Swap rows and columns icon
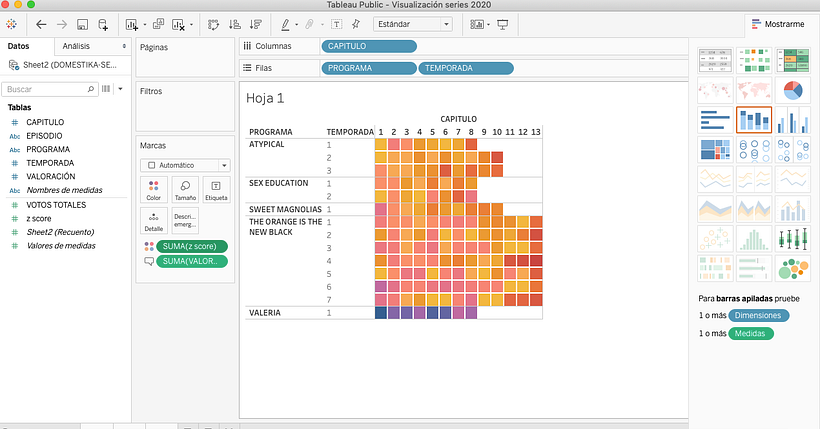 (x=213, y=24)
